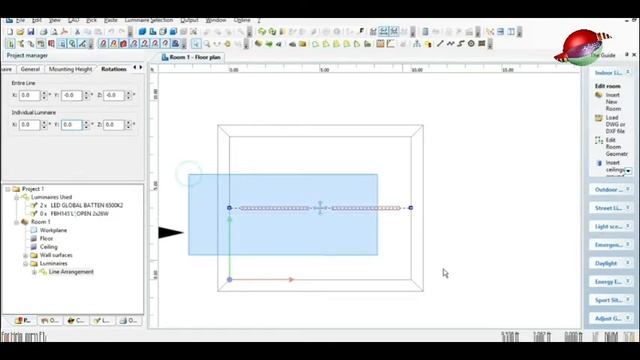Select Line Arrangement tree item

tap(71, 272)
